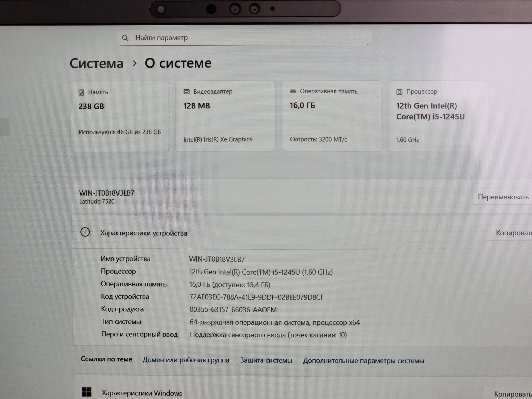Image resolution: width=532 pixels, height=399 pixels.
Task: Select the "О системе" page title
Action: click(178, 63)
